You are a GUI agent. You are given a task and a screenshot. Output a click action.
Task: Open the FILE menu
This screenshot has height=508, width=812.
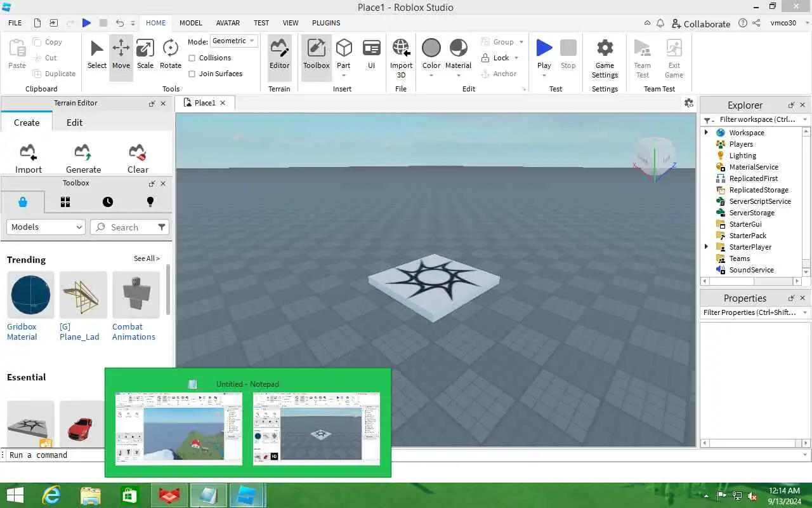click(x=15, y=23)
